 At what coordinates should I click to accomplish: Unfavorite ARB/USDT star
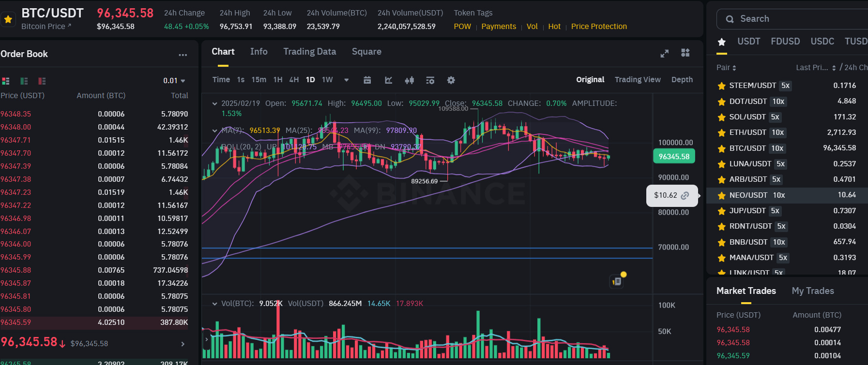pyautogui.click(x=721, y=179)
